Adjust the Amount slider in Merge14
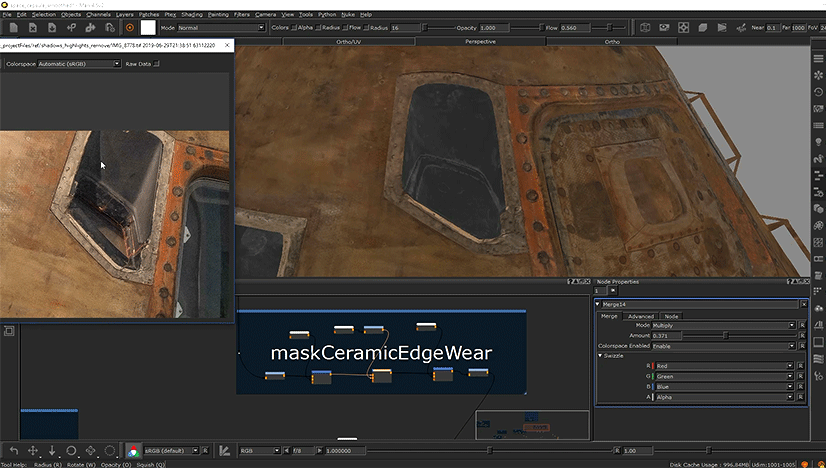This screenshot has width=826, height=468. click(x=725, y=336)
